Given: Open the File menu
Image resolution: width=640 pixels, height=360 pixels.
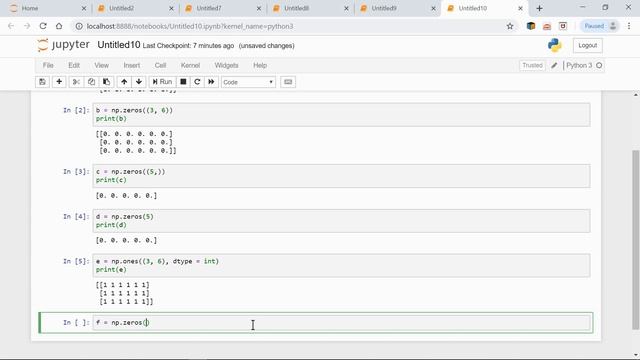Looking at the screenshot, I should tap(48, 65).
